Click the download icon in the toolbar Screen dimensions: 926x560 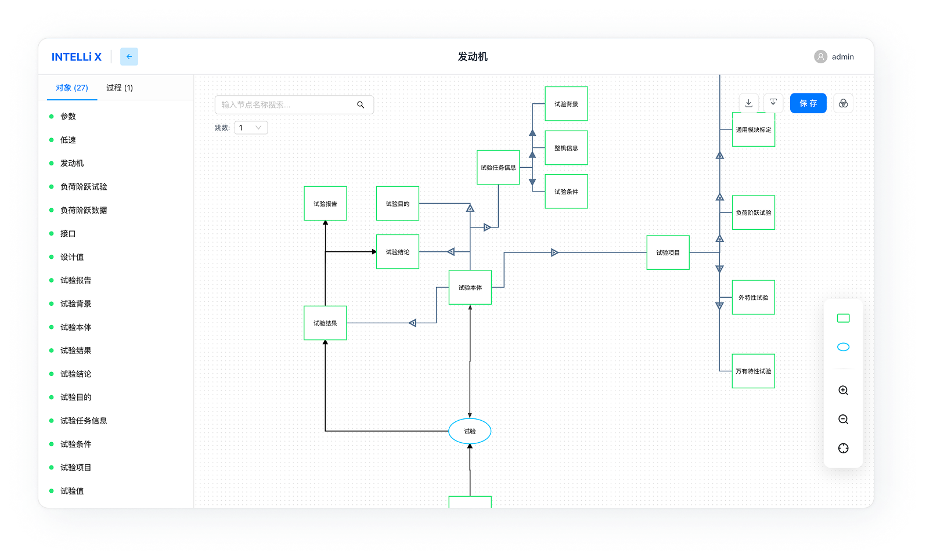[748, 103]
